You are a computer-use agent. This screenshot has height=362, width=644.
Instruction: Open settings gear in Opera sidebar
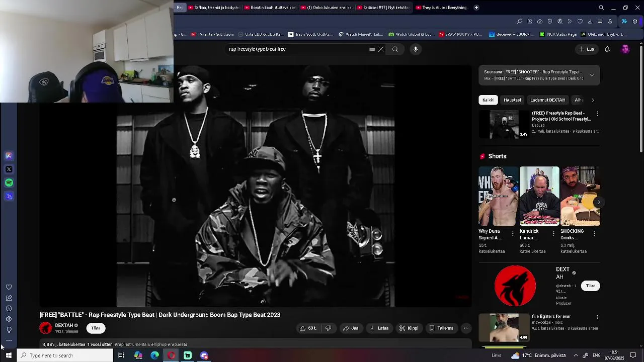pos(9,319)
